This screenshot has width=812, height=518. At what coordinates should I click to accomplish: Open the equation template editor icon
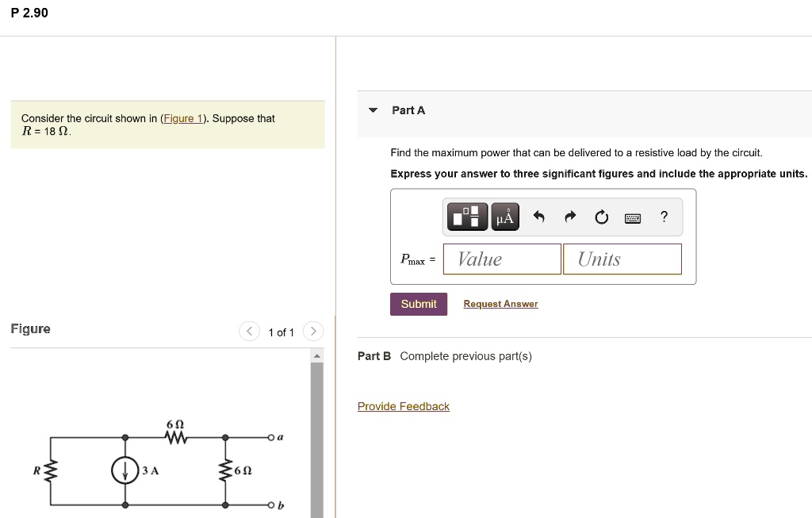click(467, 216)
